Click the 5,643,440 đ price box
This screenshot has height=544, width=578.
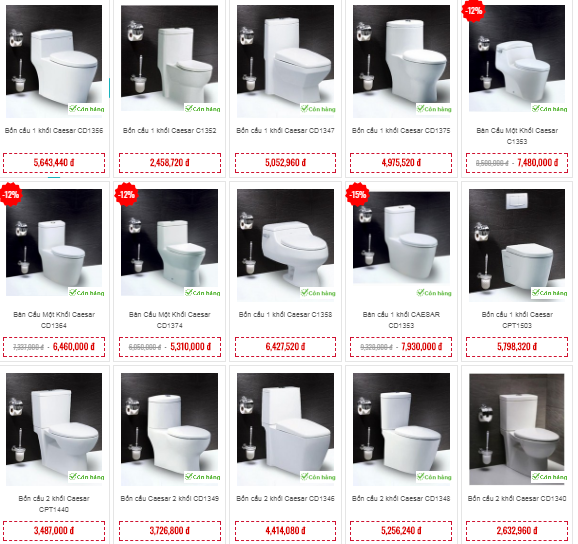pyautogui.click(x=54, y=163)
